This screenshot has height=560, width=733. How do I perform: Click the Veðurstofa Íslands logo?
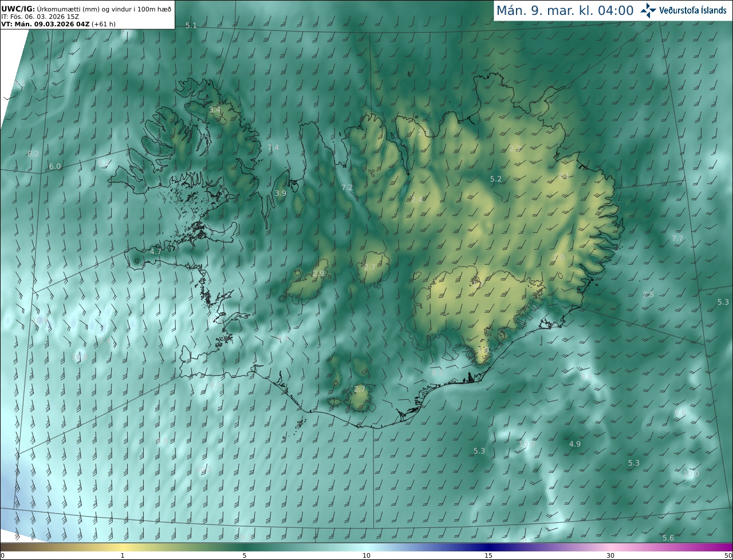coord(684,10)
